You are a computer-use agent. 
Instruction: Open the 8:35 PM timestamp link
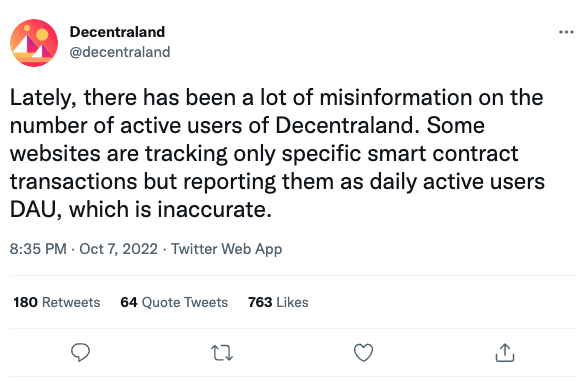coord(38,249)
